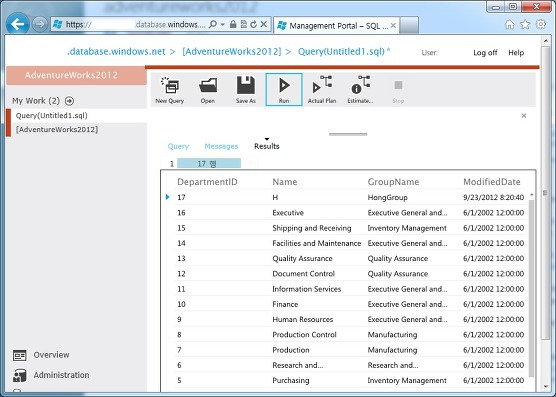556x397 pixels.
Task: Click the security lock icon
Action: 233,24
